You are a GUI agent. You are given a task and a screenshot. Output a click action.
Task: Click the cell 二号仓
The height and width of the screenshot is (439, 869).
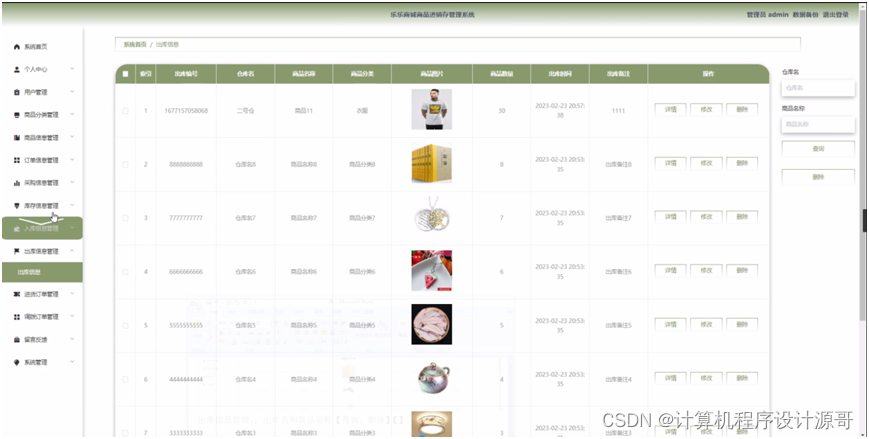pyautogui.click(x=246, y=111)
